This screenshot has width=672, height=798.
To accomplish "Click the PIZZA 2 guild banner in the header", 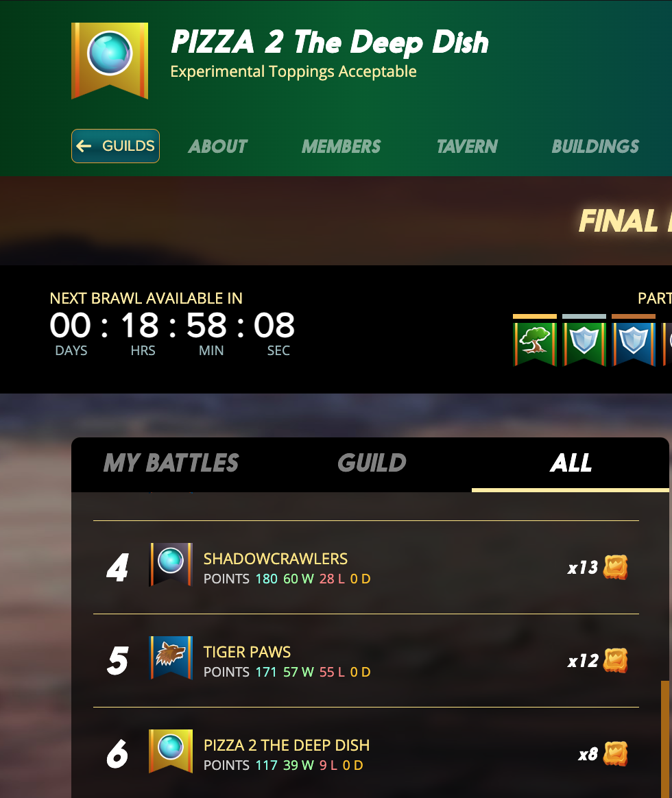I will coord(110,60).
